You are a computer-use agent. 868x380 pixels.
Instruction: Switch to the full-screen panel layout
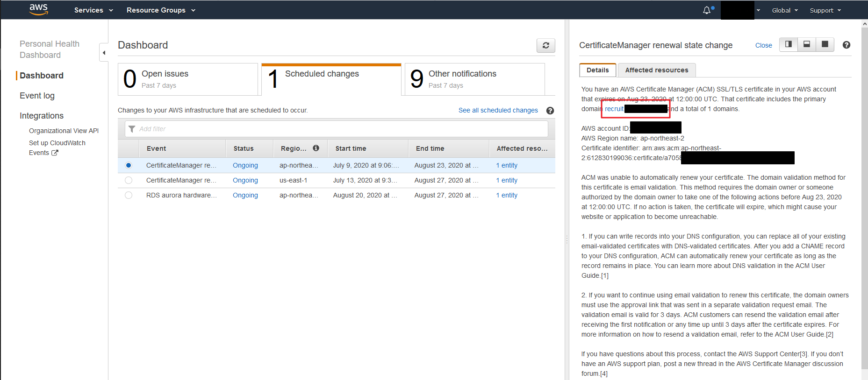tap(825, 44)
